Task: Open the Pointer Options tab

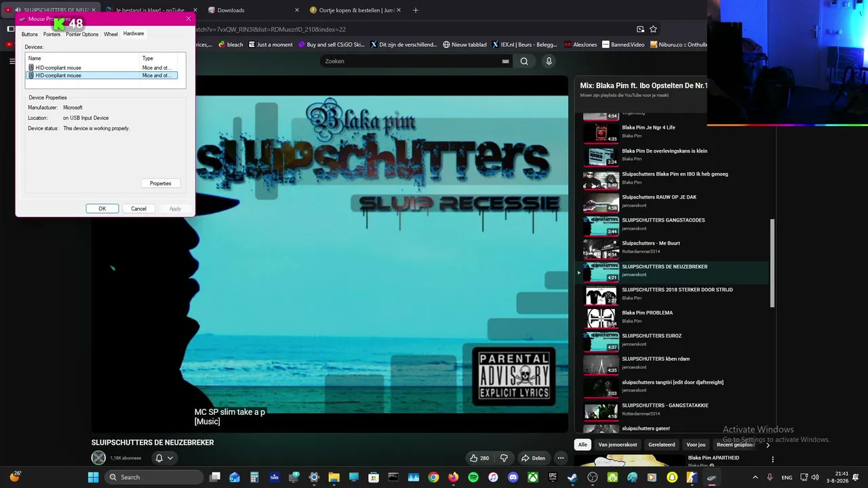Action: tap(82, 34)
